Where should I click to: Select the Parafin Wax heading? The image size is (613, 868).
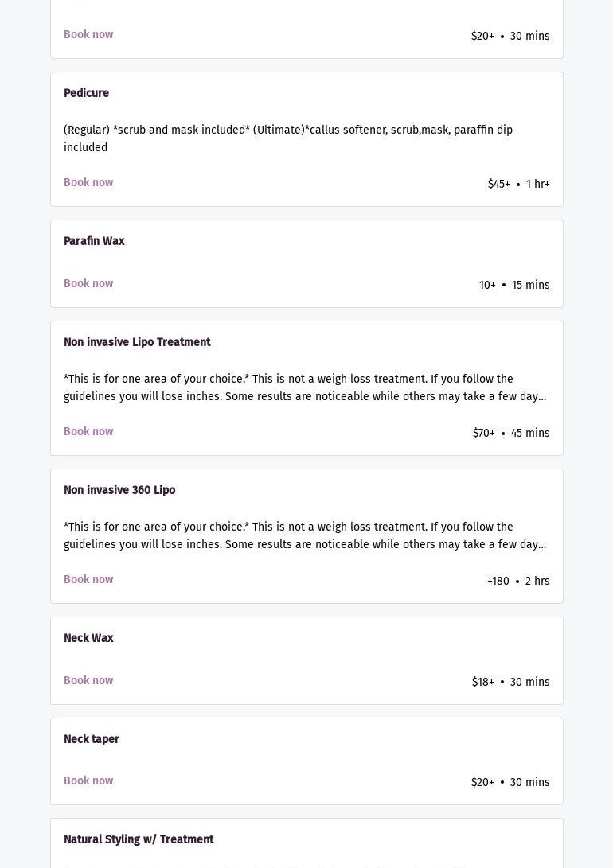[94, 241]
